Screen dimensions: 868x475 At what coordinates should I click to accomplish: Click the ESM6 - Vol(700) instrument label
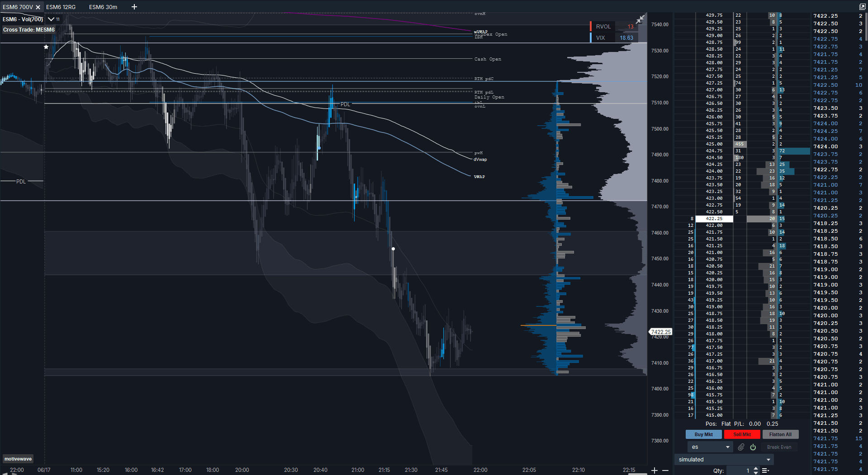[x=23, y=19]
